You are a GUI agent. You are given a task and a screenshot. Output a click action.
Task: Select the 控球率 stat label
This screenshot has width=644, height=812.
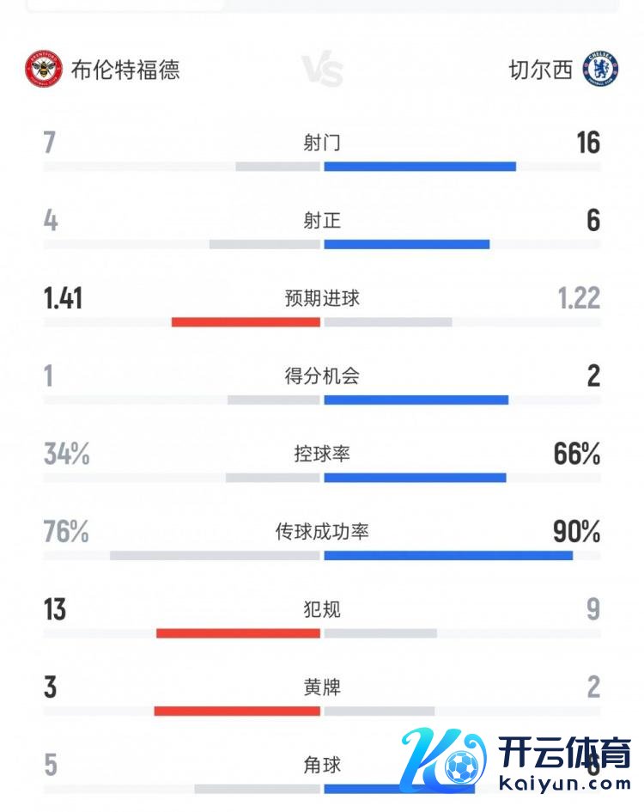[322, 454]
